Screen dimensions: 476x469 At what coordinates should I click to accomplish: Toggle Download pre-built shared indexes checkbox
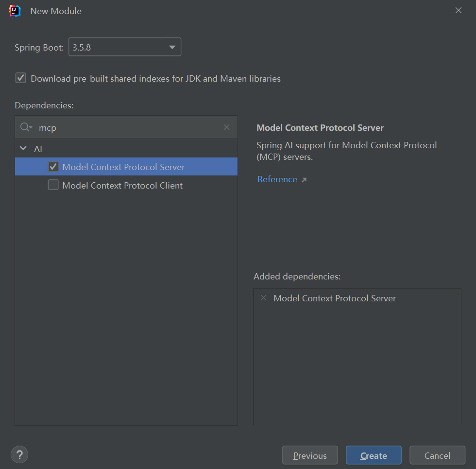(x=21, y=78)
